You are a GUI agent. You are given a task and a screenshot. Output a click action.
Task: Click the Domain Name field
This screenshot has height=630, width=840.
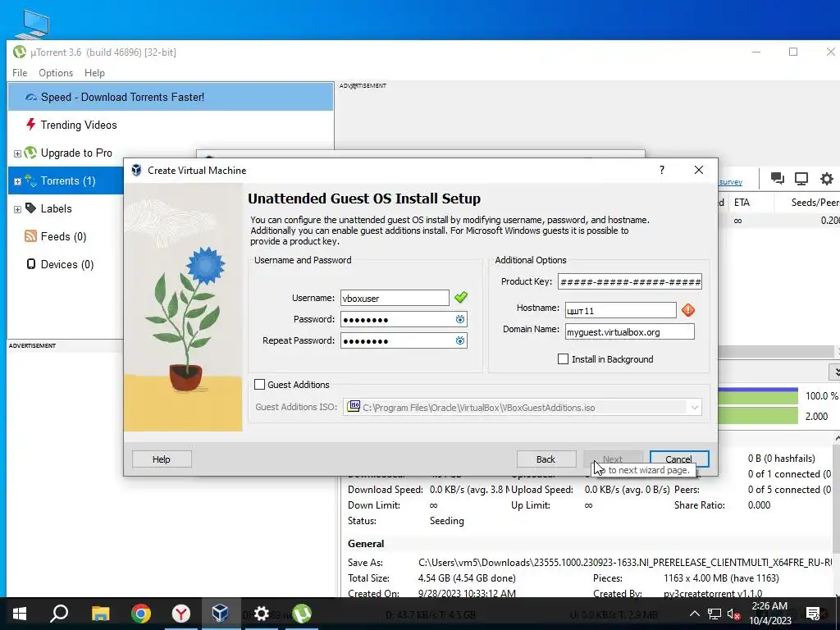[629, 331]
